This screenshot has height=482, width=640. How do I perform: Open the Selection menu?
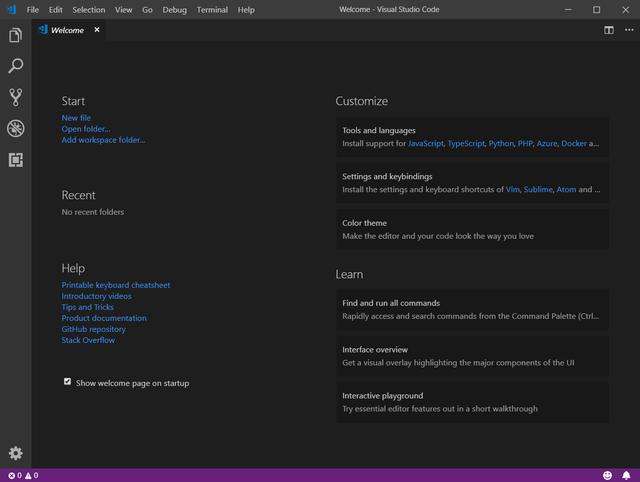click(88, 10)
